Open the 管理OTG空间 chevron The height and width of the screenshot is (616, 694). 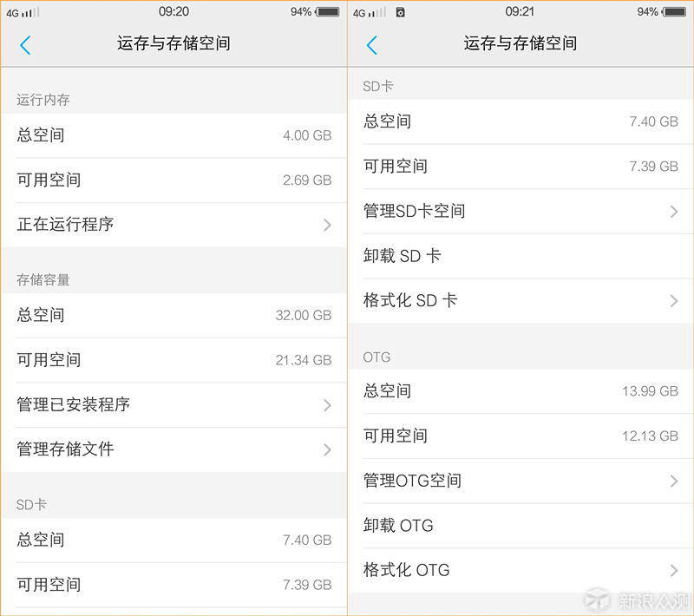tap(520, 481)
